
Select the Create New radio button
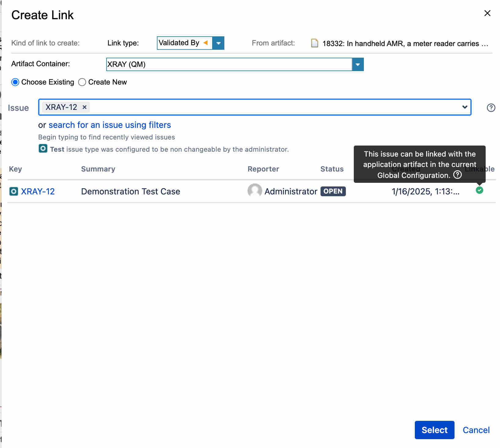point(82,82)
